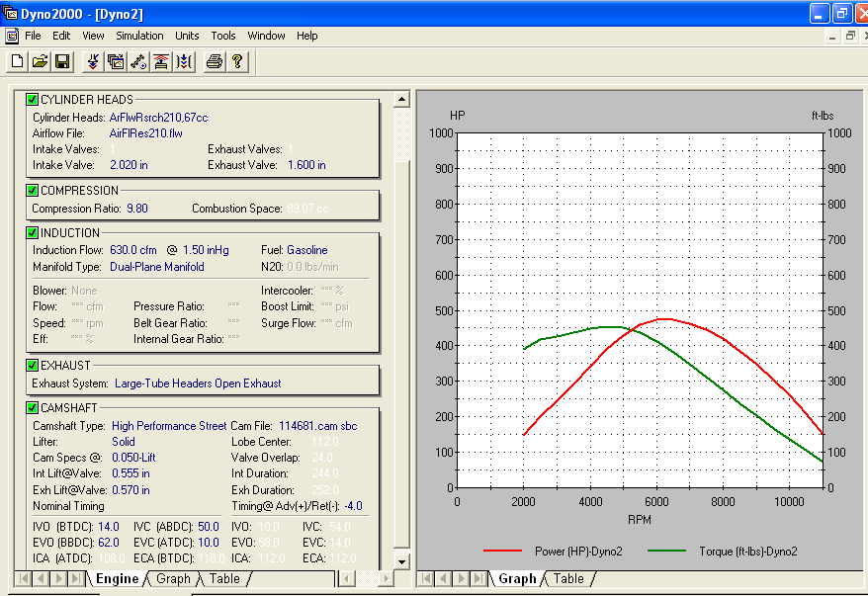This screenshot has height=596, width=868.
Task: Uncheck the CYLINDER HEADS checkbox
Action: click(33, 100)
